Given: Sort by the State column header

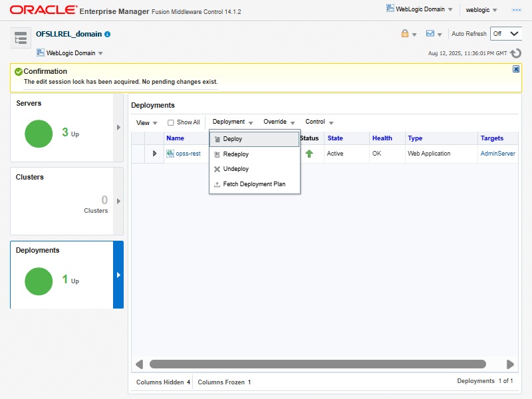Looking at the screenshot, I should click(x=335, y=138).
